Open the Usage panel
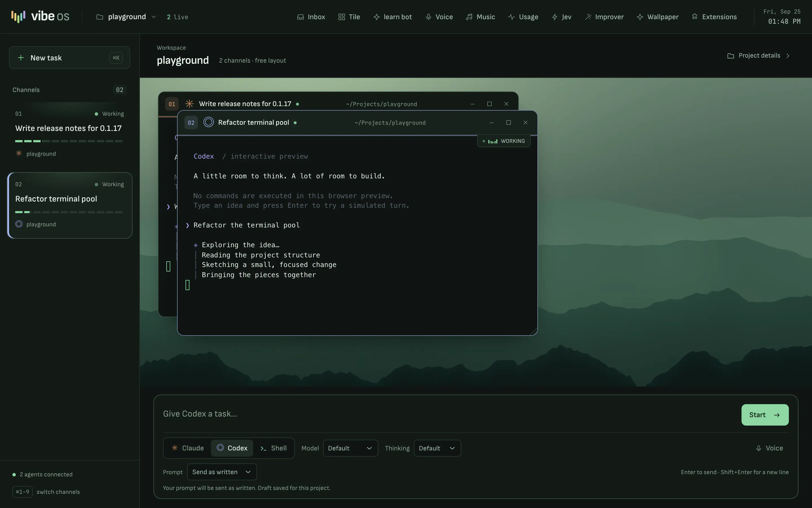The image size is (812, 508). click(523, 17)
